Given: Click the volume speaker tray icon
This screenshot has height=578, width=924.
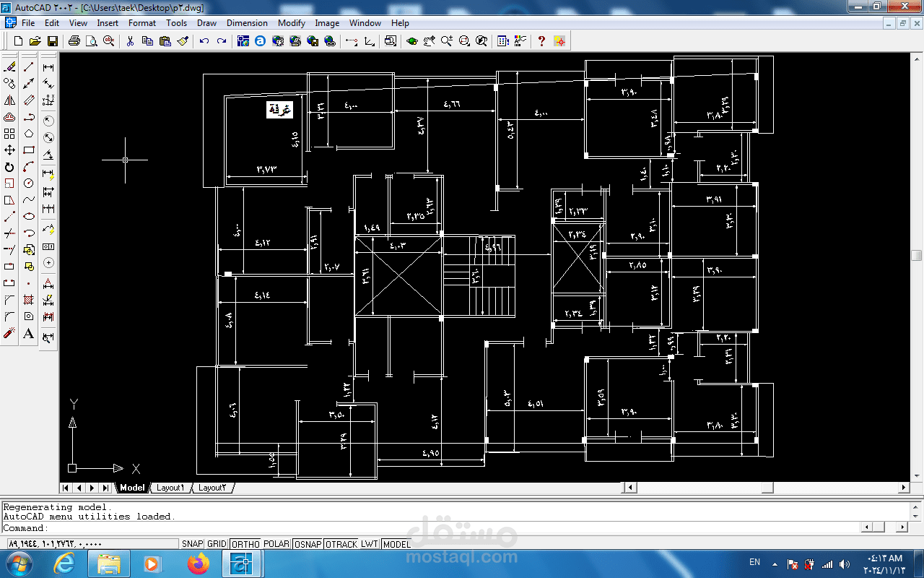Looking at the screenshot, I should click(845, 564).
